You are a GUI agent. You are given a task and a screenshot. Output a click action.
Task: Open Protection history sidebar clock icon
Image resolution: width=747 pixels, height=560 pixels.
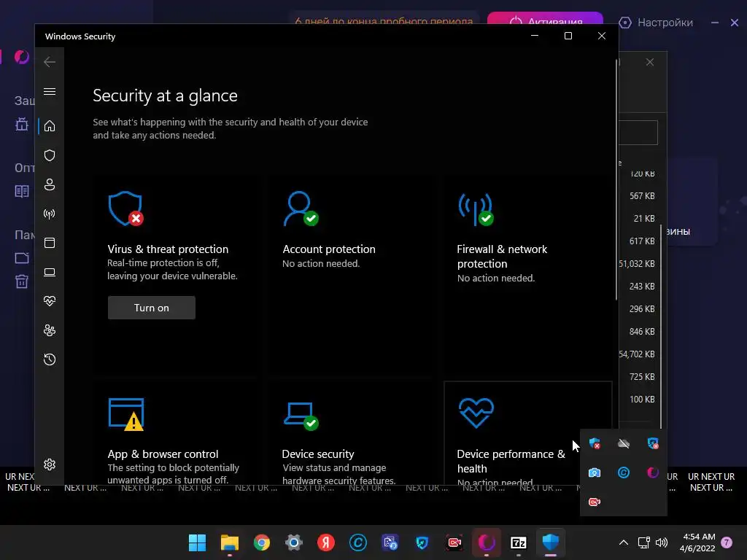(50, 359)
